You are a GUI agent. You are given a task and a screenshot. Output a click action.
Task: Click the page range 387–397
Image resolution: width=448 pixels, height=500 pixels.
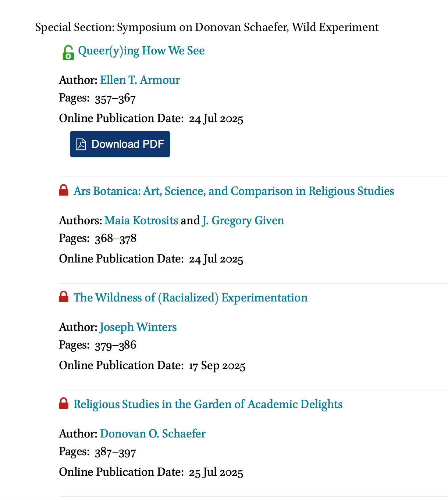click(x=115, y=452)
